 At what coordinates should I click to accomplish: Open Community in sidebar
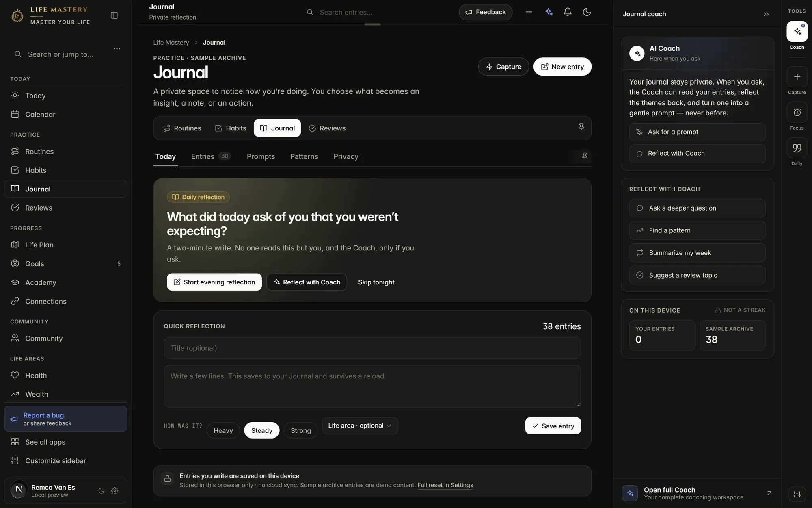(66, 338)
